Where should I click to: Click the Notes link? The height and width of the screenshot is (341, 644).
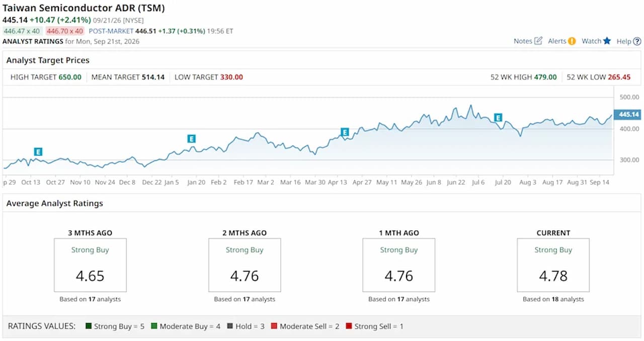pos(523,41)
